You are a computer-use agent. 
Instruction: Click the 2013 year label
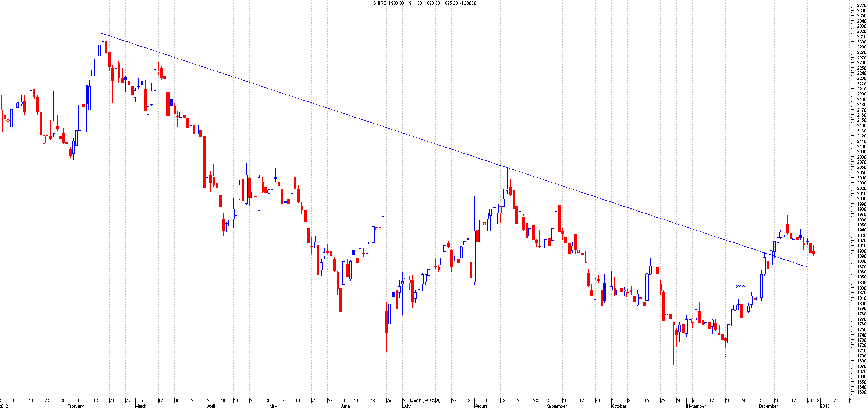(x=824, y=406)
